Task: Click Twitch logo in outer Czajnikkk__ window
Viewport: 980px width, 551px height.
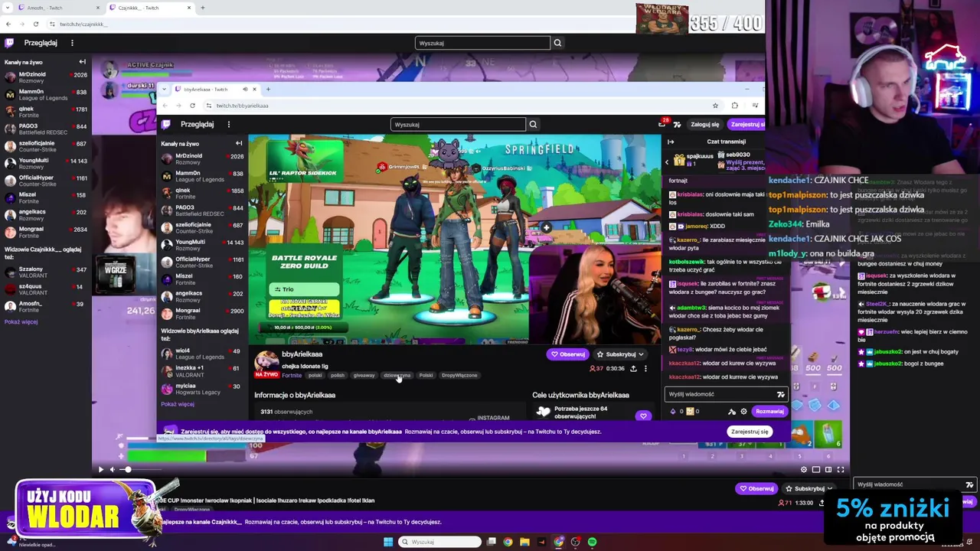Action: (x=9, y=43)
